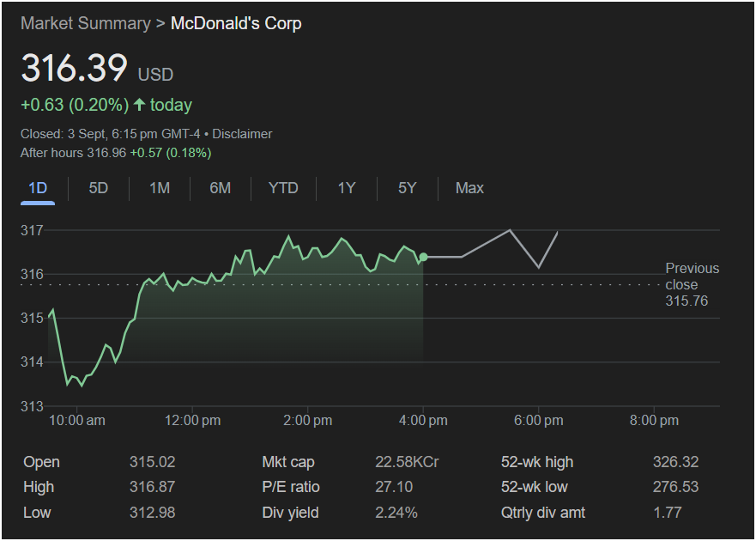This screenshot has height=541, width=756.
Task: Click the 52-wk high label
Action: (537, 462)
